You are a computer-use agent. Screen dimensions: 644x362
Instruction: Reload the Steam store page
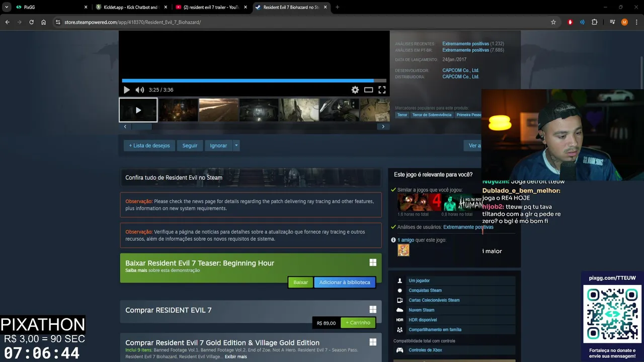click(31, 22)
